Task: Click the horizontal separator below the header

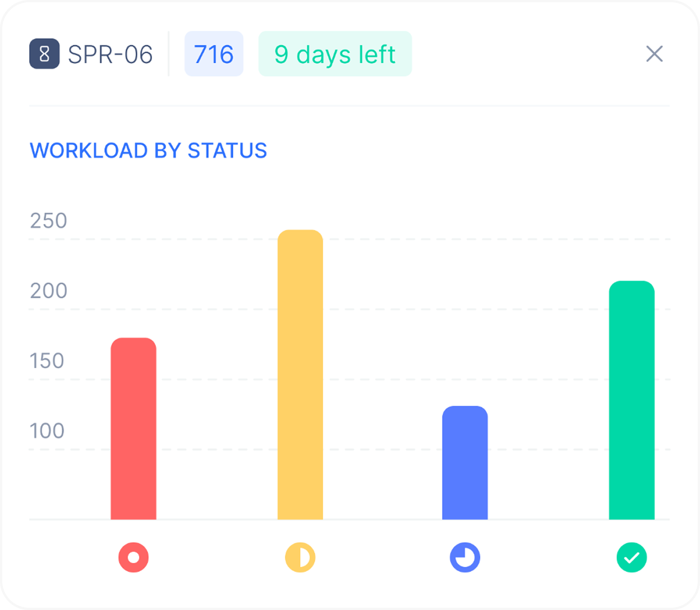Action: [x=349, y=105]
